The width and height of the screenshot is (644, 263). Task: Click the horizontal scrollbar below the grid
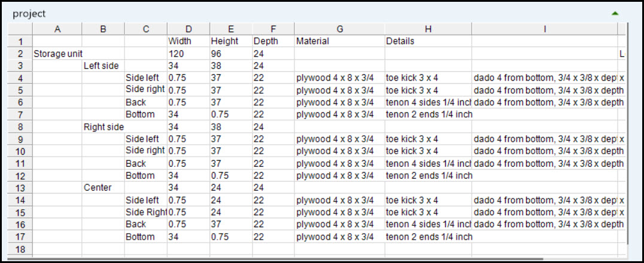pyautogui.click(x=299, y=259)
